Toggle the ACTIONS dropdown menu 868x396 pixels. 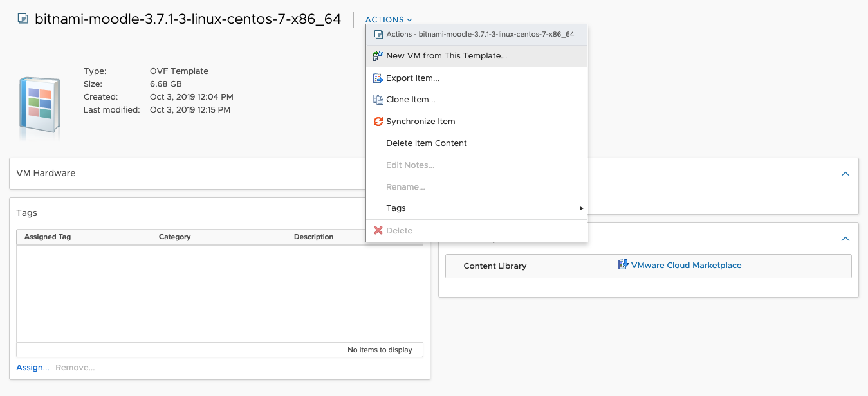pos(389,20)
